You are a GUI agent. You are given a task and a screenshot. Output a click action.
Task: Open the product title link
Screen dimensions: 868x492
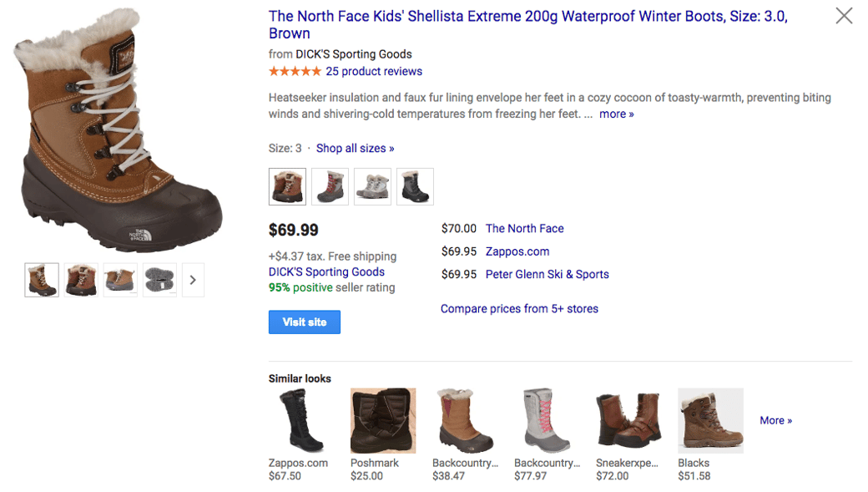[x=527, y=17]
